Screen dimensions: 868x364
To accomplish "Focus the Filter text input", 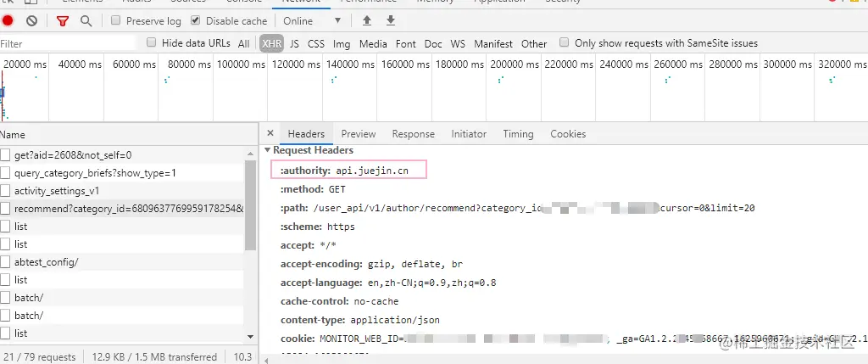I will pyautogui.click(x=68, y=44).
